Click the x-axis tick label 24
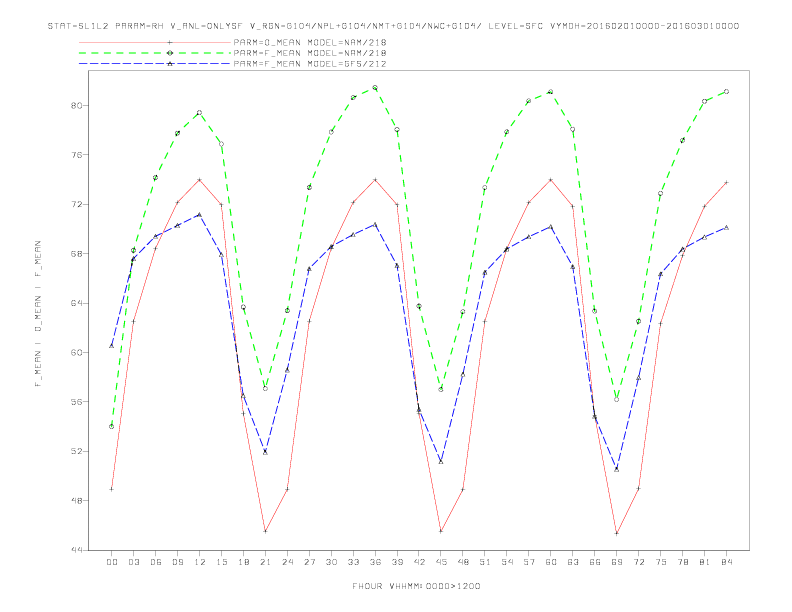The image size is (792, 612). pyautogui.click(x=287, y=562)
